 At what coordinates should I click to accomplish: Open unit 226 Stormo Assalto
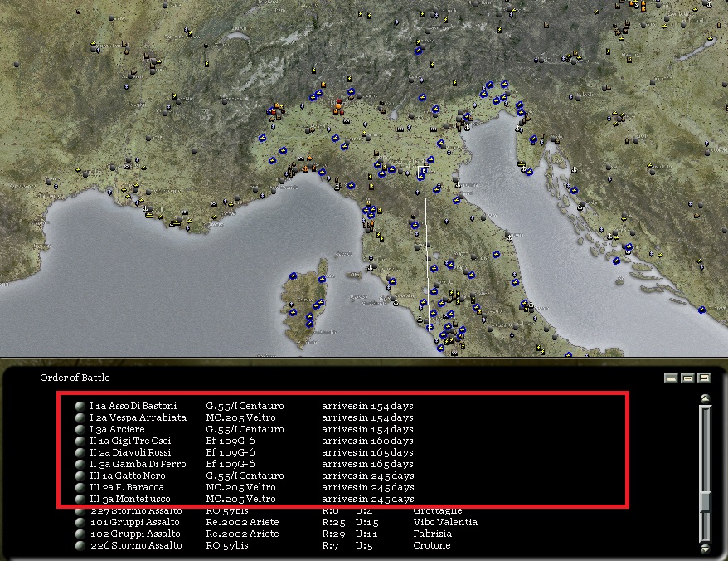[x=136, y=545]
